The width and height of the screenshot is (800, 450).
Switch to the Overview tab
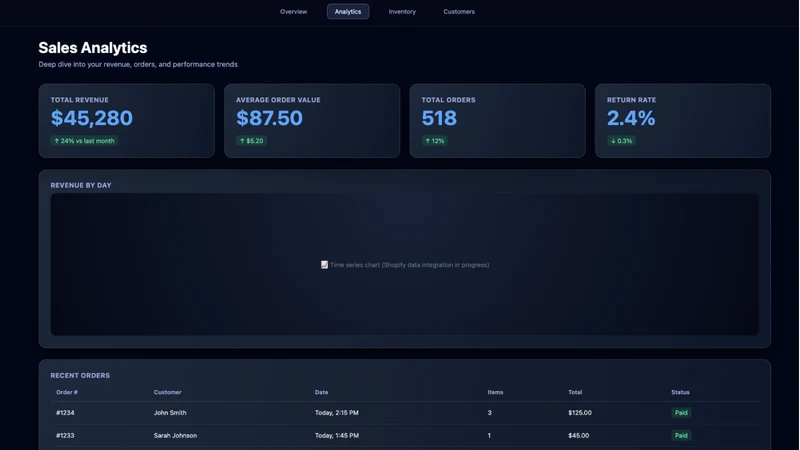[x=293, y=12]
